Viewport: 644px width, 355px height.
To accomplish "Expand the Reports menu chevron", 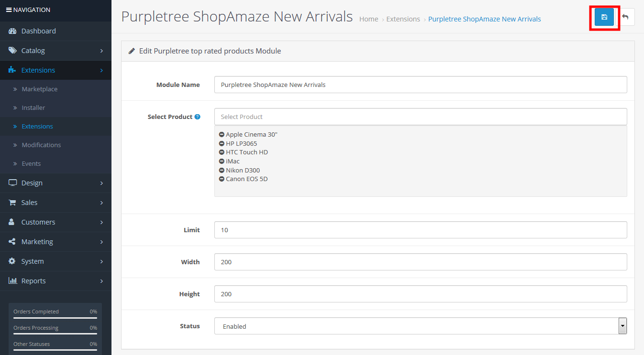I will coord(101,281).
